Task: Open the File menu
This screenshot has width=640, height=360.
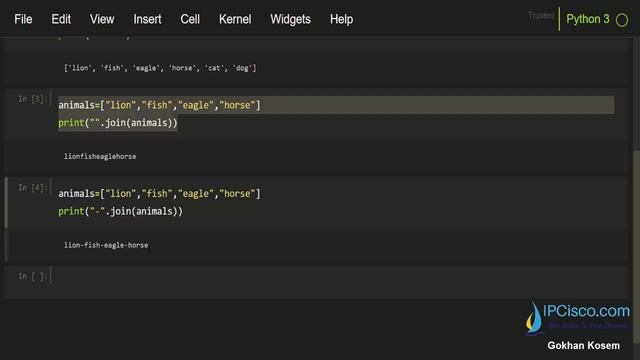Action: [x=23, y=19]
